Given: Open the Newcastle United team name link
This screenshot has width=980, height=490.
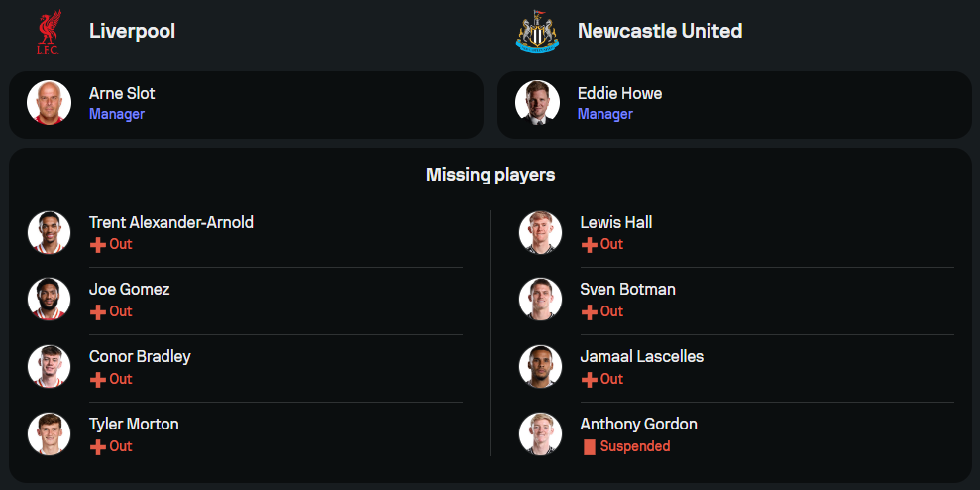Looking at the screenshot, I should [659, 31].
